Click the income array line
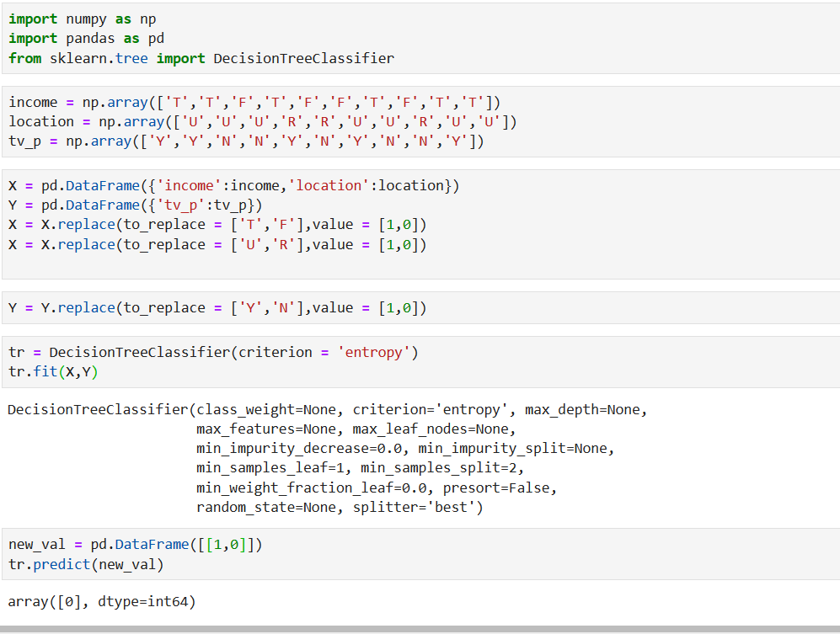Viewport: 840px width, 634px height. click(x=254, y=102)
